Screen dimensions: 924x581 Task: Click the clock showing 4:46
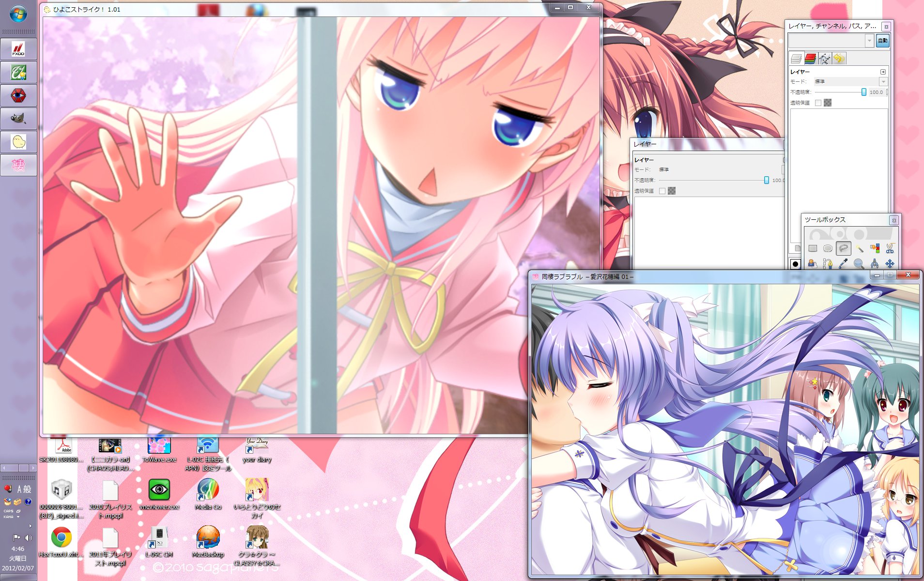coord(18,549)
